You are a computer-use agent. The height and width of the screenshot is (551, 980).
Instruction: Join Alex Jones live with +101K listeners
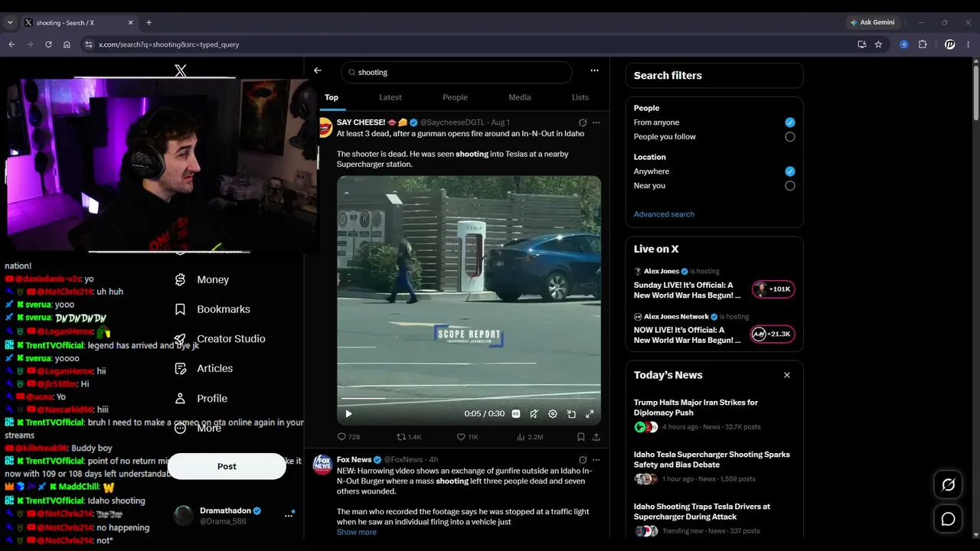(x=773, y=289)
